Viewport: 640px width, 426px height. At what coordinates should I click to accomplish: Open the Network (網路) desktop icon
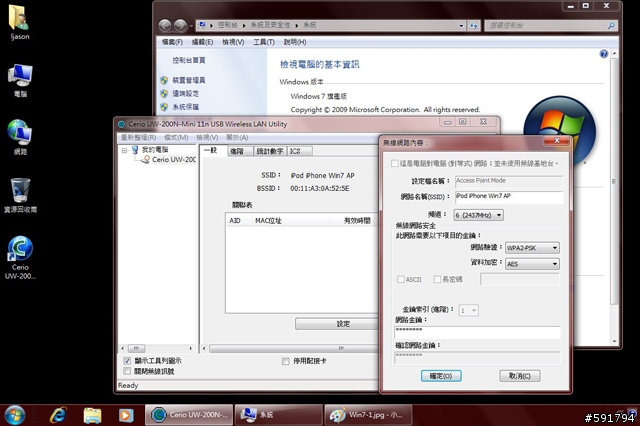coord(20,137)
